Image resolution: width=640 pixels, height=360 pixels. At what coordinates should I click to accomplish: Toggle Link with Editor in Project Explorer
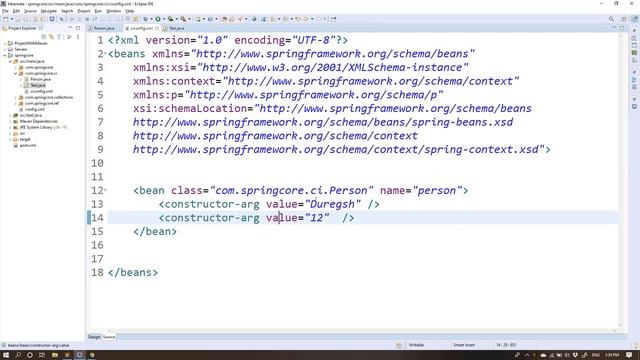pos(51,37)
